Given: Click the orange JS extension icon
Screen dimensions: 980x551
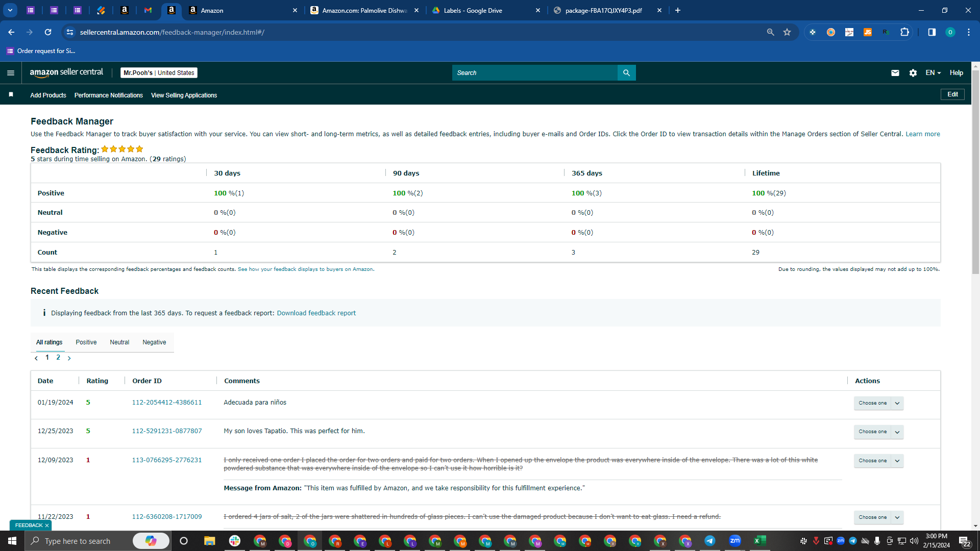Looking at the screenshot, I should pos(868,32).
